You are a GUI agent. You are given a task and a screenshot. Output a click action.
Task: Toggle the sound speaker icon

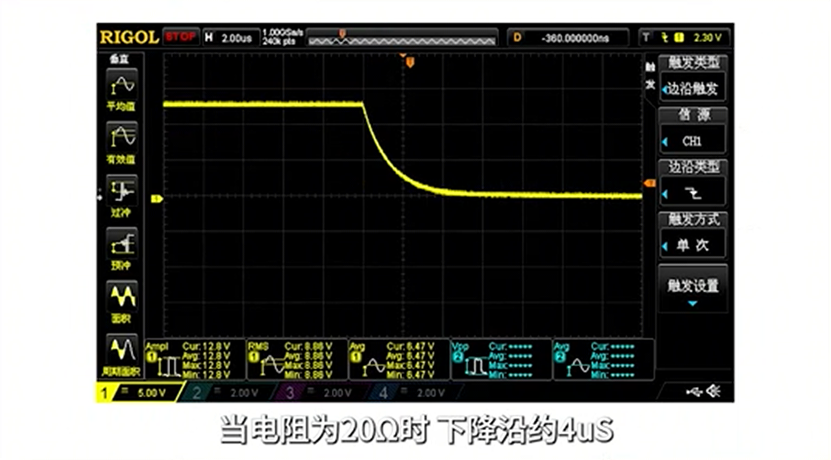pos(713,392)
